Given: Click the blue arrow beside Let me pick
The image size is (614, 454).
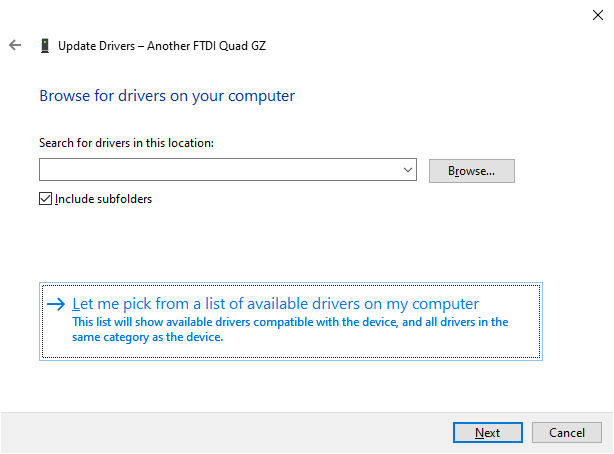Looking at the screenshot, I should point(56,304).
